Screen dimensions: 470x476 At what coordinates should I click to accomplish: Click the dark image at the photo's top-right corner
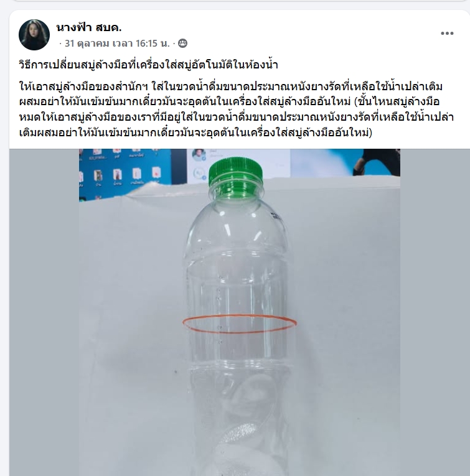(377, 162)
